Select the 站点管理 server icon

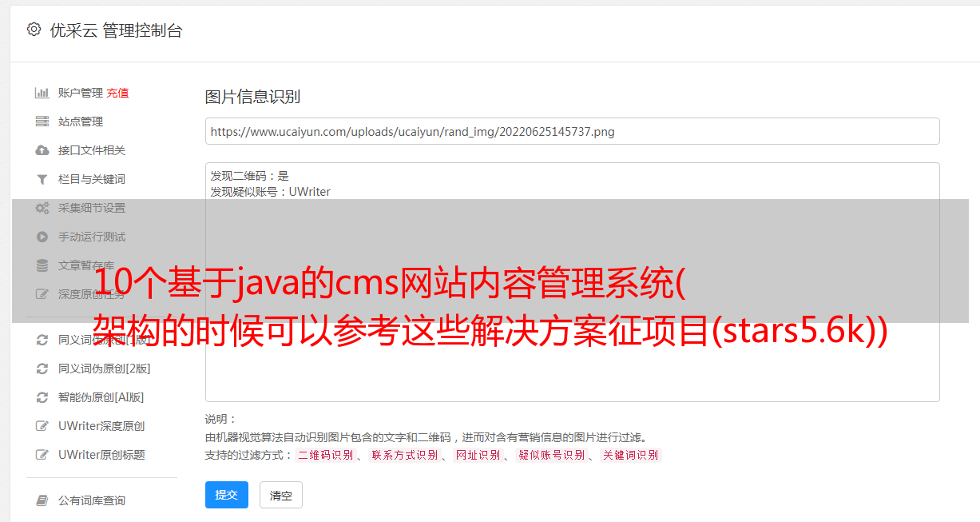click(x=42, y=122)
